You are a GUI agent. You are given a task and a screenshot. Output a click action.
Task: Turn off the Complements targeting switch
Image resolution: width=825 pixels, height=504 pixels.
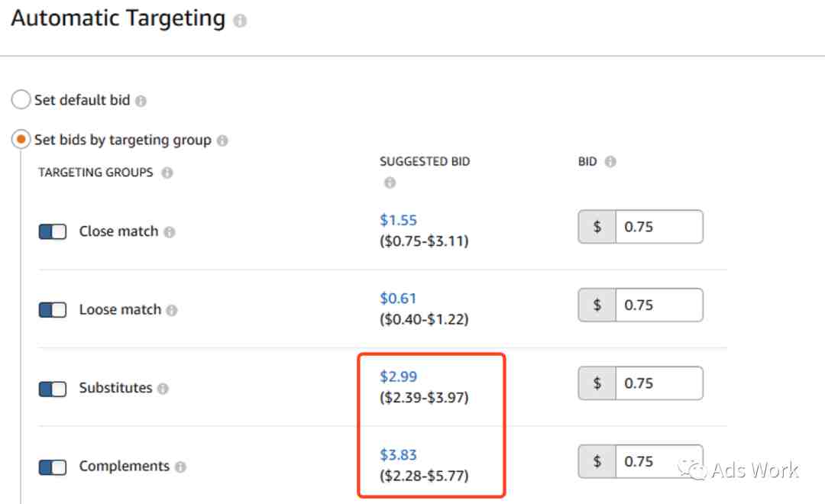(53, 467)
